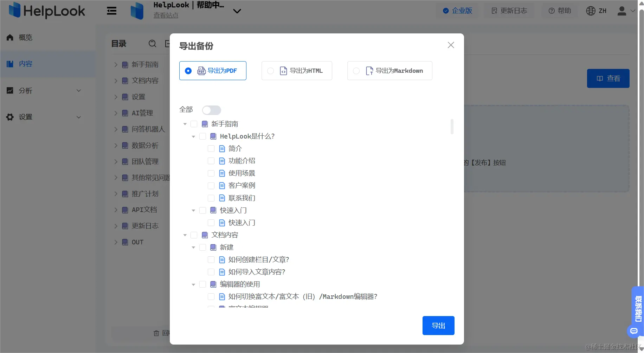Select 团队管理 in the catalog list
This screenshot has width=644, height=353.
[145, 161]
